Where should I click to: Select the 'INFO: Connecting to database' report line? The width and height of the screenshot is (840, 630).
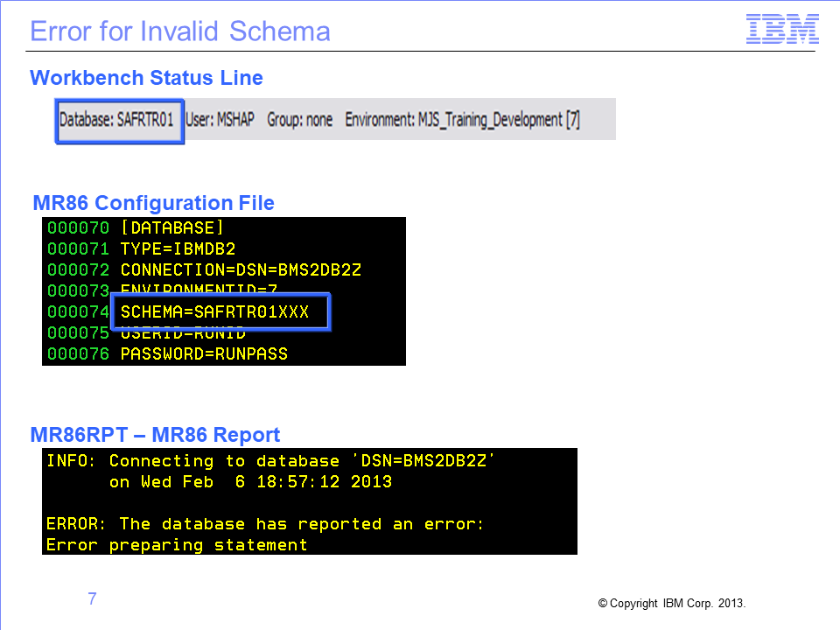pyautogui.click(x=270, y=461)
